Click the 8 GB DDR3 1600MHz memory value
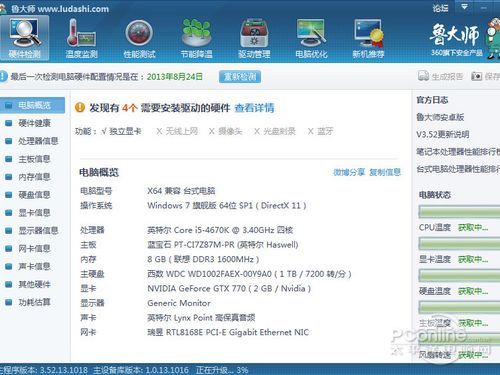The width and height of the screenshot is (500, 375). pyautogui.click(x=203, y=259)
